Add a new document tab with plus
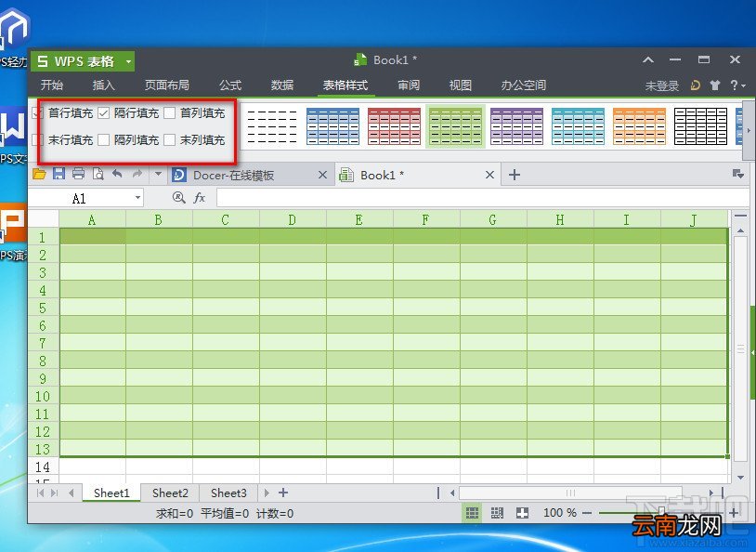 (514, 175)
